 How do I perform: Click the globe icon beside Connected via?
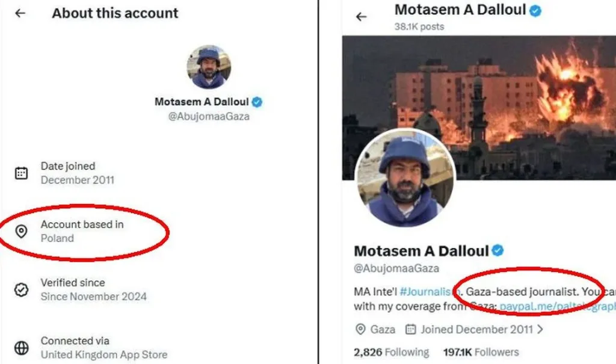click(22, 348)
